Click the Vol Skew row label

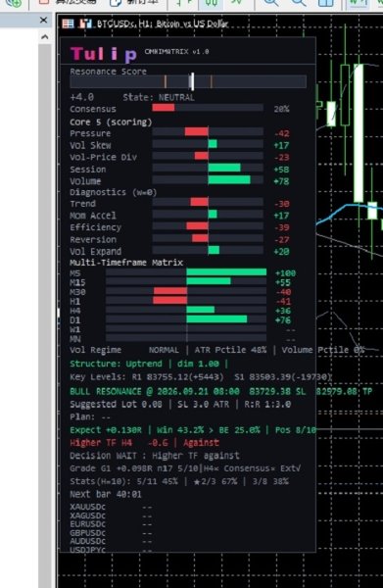click(x=90, y=145)
